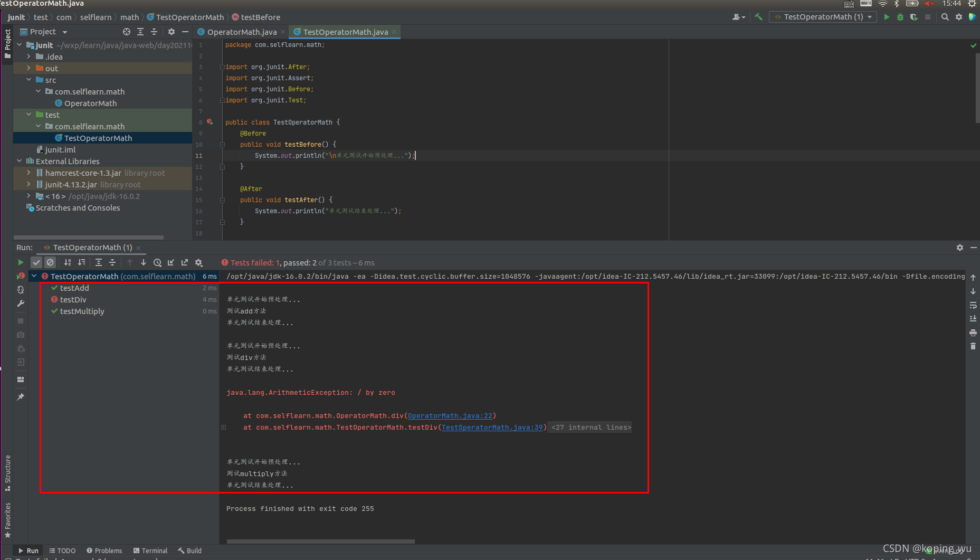The height and width of the screenshot is (560, 980).
Task: Rerun tests in the Run panel
Action: 21,262
